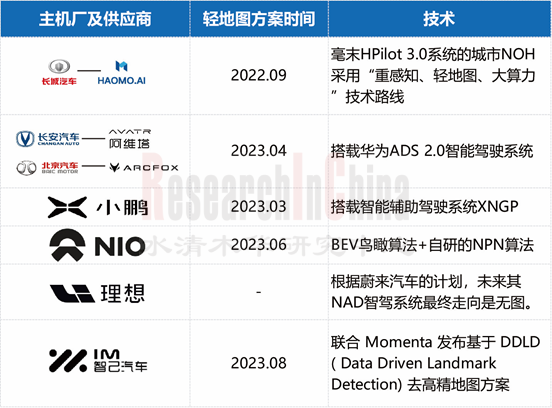Click the XNGP system description

(424, 207)
